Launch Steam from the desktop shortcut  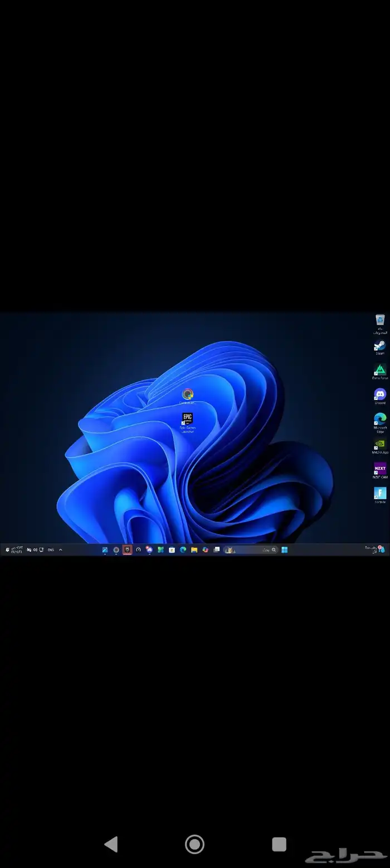tap(380, 346)
